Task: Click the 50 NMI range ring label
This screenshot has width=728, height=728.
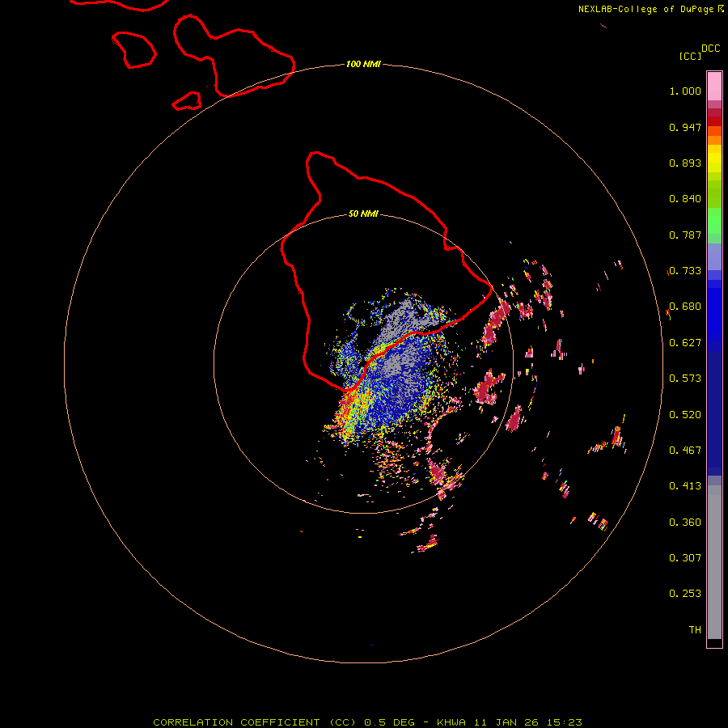Action: tap(363, 214)
